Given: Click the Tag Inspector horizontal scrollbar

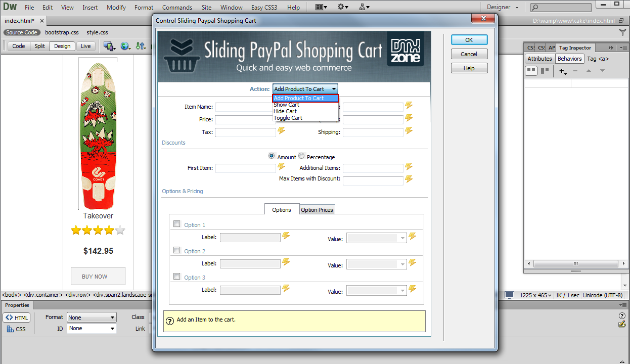Looking at the screenshot, I should 575,264.
